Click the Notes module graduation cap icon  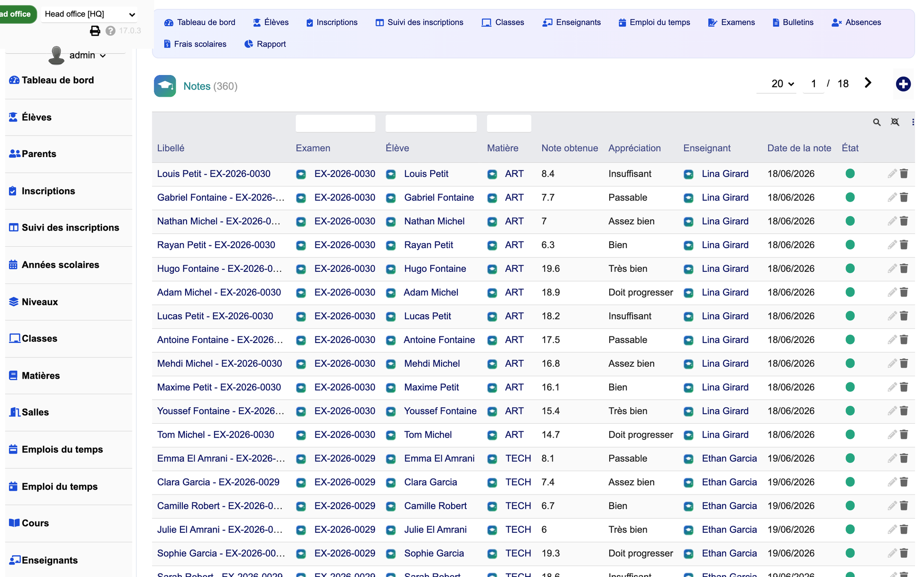point(165,86)
